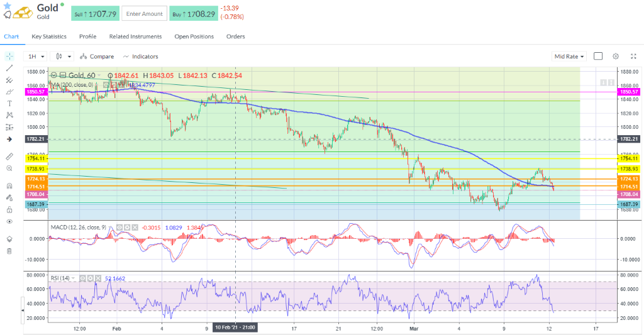This screenshot has height=335, width=644.
Task: Select the arrow icon tool
Action: pos(9,139)
